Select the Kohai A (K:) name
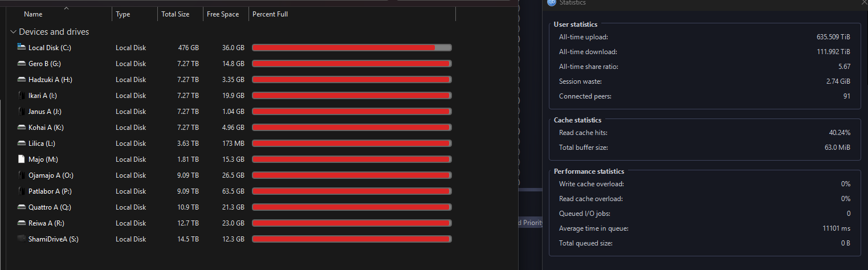Viewport: 868px width, 270px height. click(46, 128)
